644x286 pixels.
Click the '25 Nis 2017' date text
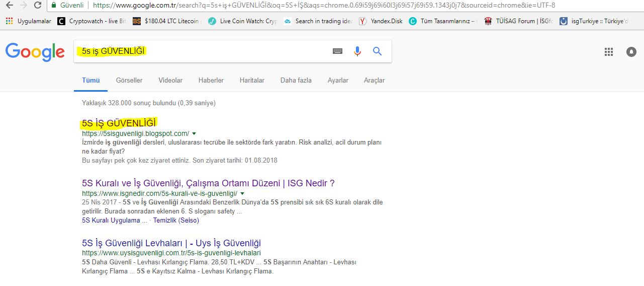(99, 202)
